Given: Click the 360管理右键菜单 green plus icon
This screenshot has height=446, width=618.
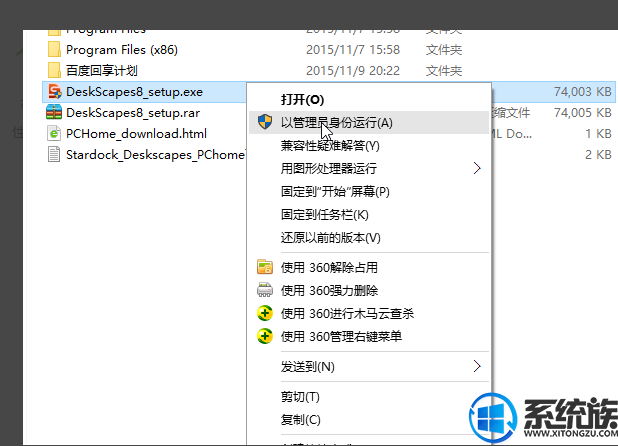Looking at the screenshot, I should pos(265,336).
